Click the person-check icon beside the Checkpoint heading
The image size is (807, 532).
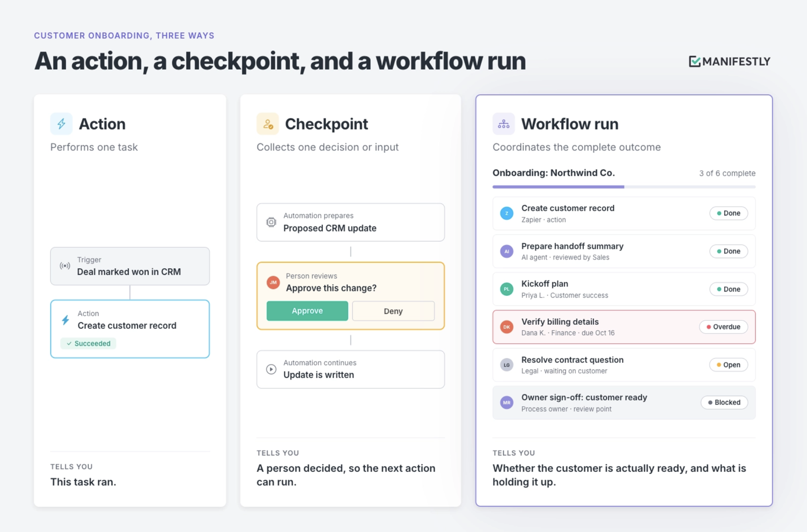(x=268, y=124)
